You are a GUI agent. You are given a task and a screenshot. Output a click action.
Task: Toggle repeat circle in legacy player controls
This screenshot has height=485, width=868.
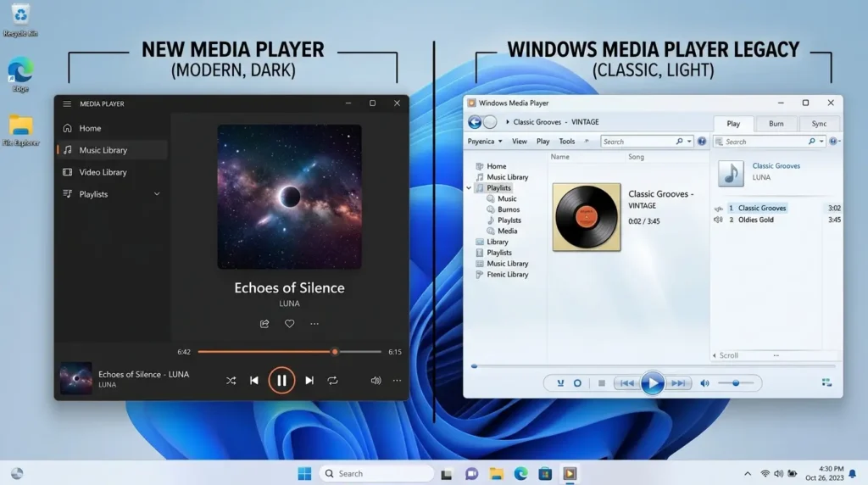(x=577, y=383)
